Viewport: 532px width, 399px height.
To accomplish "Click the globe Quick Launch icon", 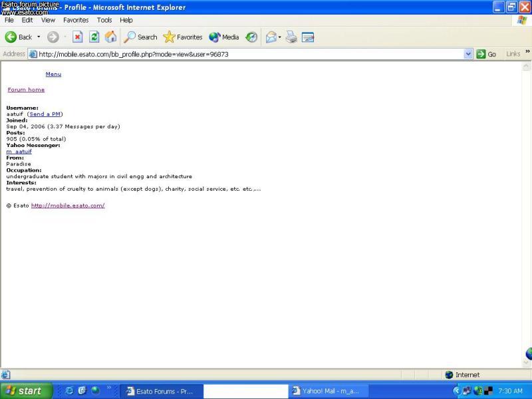I will [x=95, y=390].
